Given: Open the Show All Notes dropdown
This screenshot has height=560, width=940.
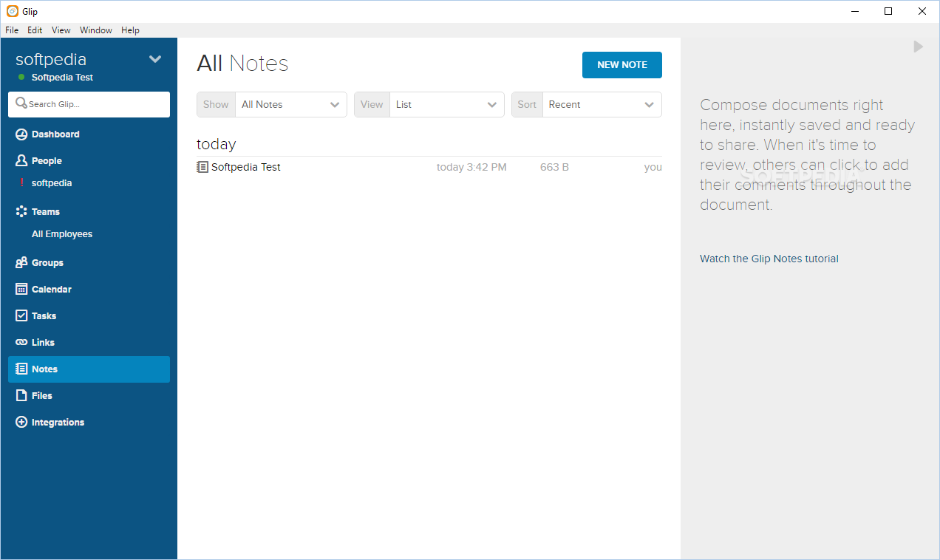Looking at the screenshot, I should click(x=272, y=104).
